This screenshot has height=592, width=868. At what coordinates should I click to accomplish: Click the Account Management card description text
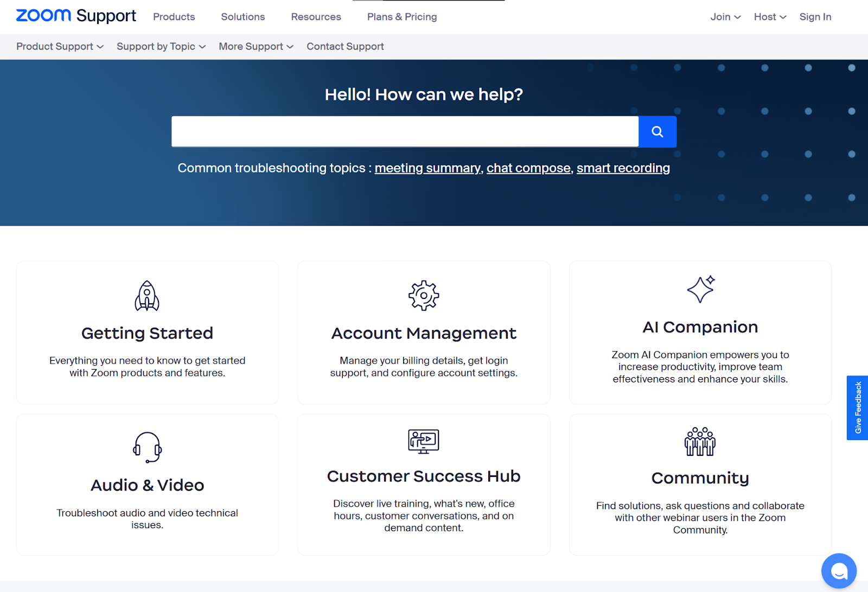click(424, 367)
